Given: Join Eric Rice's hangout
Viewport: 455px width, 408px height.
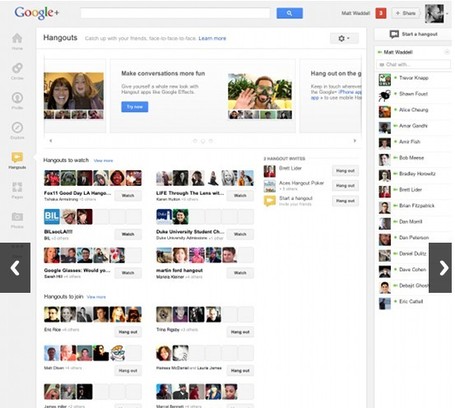Looking at the screenshot, I should tap(128, 332).
